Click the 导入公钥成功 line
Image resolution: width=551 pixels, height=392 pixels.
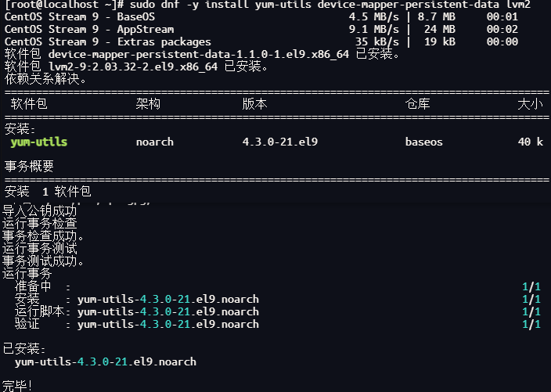(x=39, y=210)
